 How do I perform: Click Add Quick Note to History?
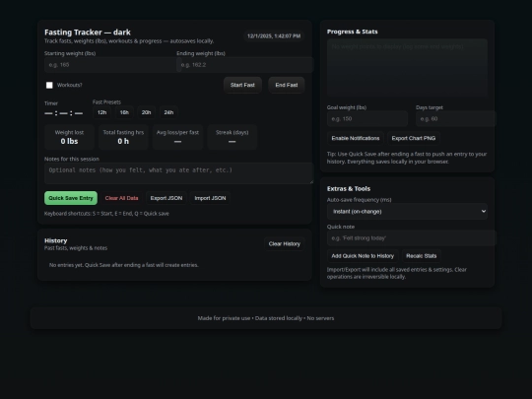click(363, 256)
